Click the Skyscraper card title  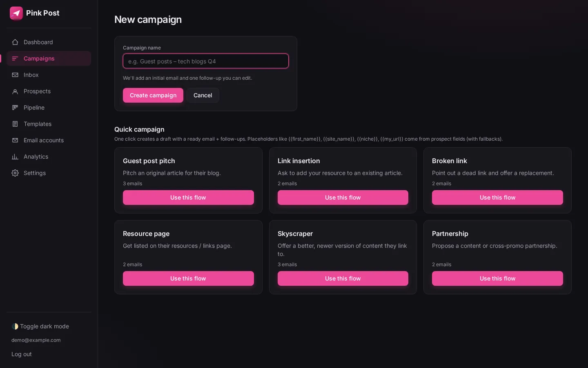click(295, 233)
